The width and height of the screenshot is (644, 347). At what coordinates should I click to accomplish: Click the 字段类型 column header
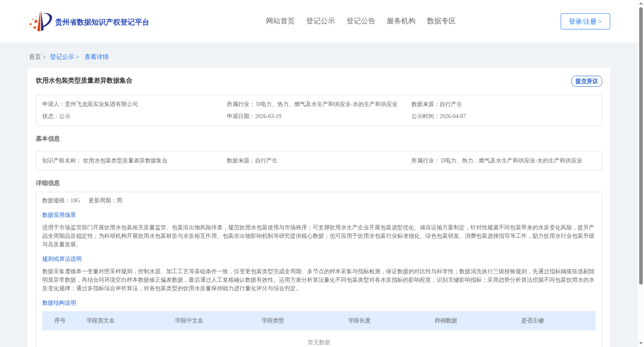273,320
